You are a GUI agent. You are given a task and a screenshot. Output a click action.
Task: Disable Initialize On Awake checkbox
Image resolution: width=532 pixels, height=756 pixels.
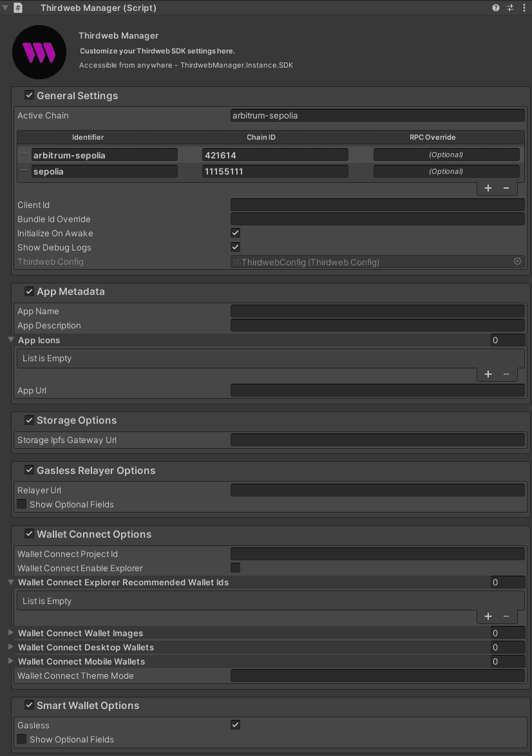pyautogui.click(x=236, y=233)
